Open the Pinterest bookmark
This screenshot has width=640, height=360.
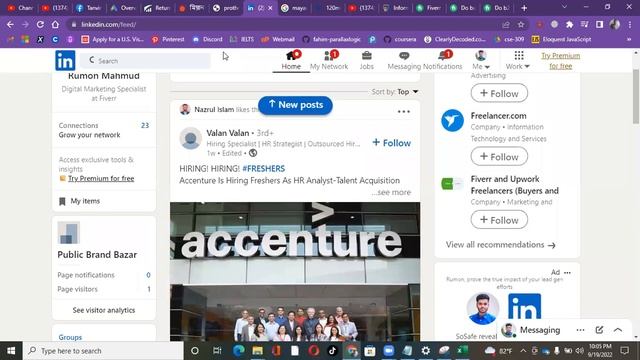click(168, 39)
